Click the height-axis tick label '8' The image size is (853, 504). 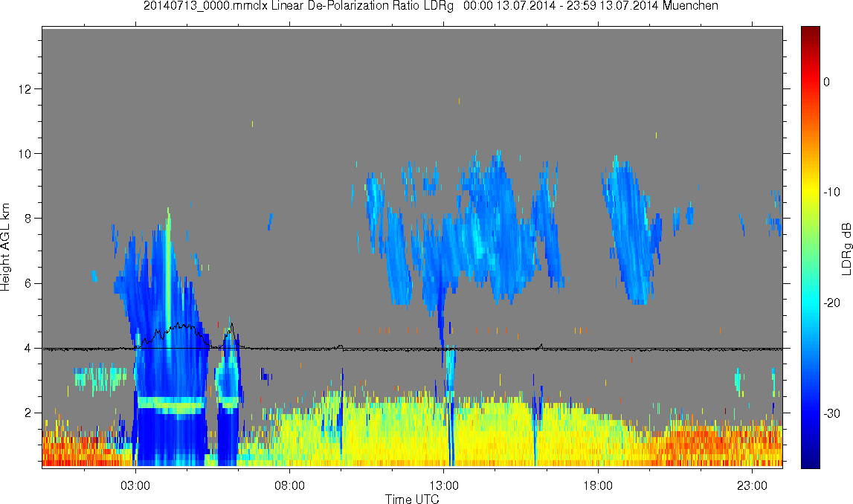28,219
